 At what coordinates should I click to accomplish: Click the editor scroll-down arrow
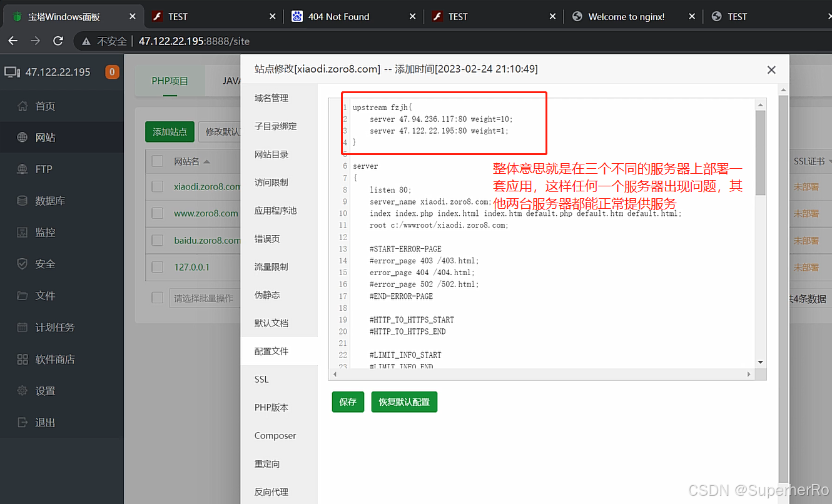(x=760, y=362)
